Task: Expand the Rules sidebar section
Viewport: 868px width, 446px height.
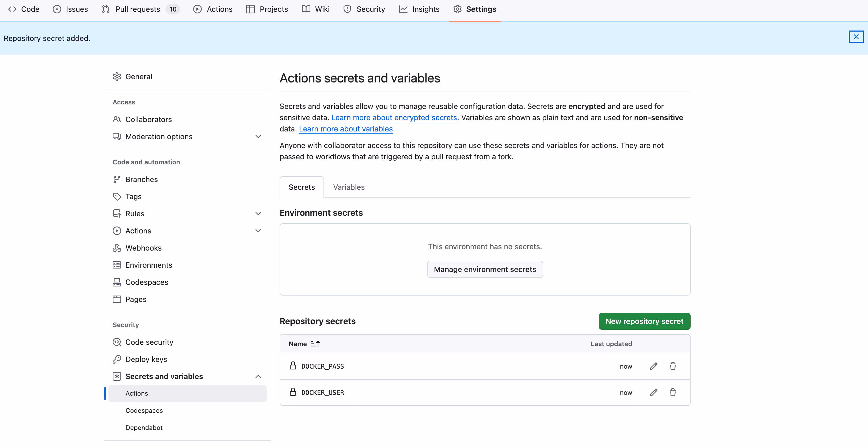Action: [x=258, y=214]
